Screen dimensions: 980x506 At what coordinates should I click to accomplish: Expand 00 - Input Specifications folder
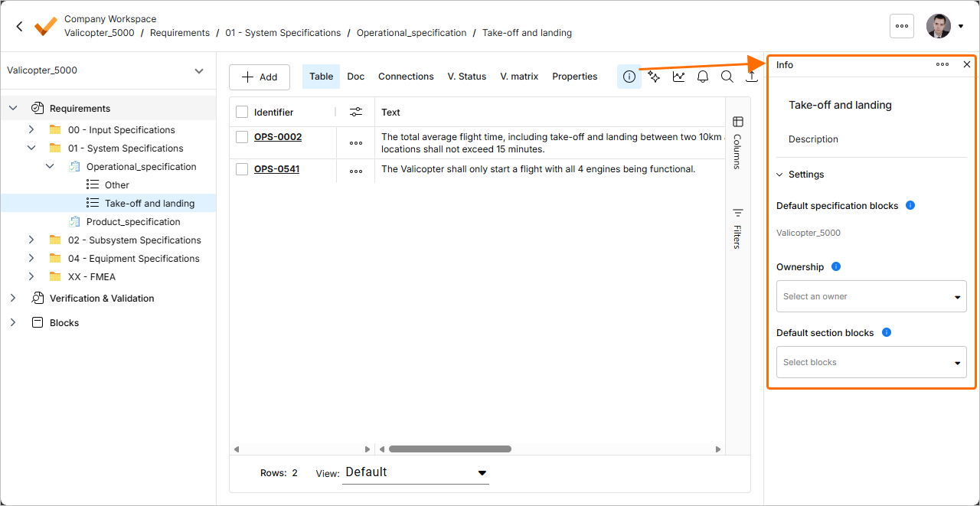[x=31, y=129]
